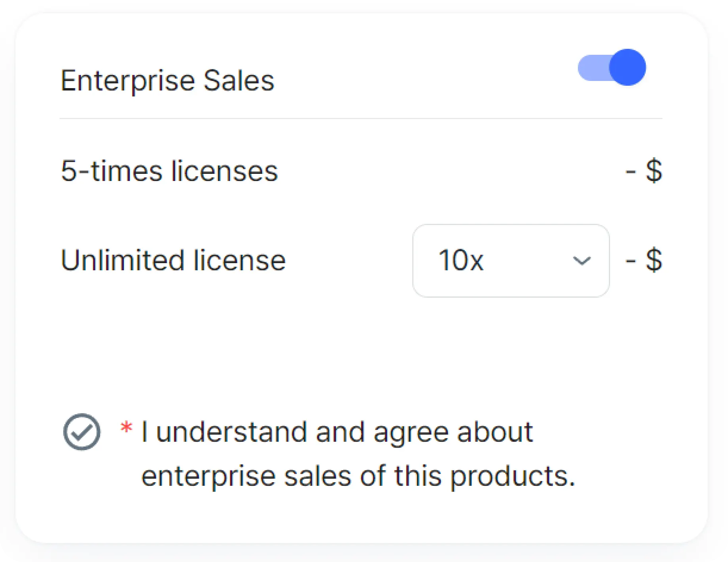Click "I understand and agree about" text
This screenshot has width=728, height=562.
(x=337, y=432)
